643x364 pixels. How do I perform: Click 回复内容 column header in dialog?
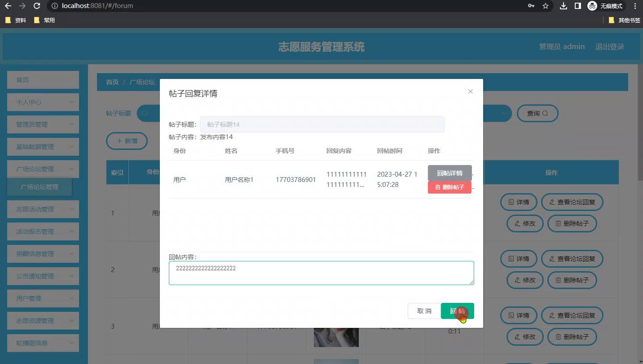tap(339, 151)
